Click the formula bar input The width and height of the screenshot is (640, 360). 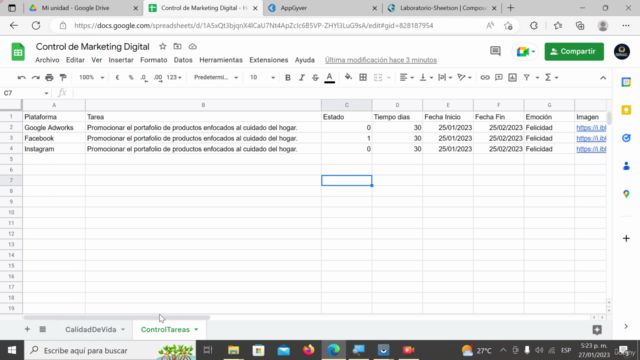[339, 93]
